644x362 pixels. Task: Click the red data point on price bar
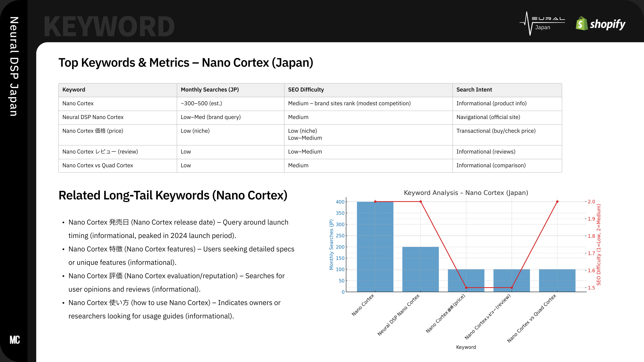[x=466, y=288]
